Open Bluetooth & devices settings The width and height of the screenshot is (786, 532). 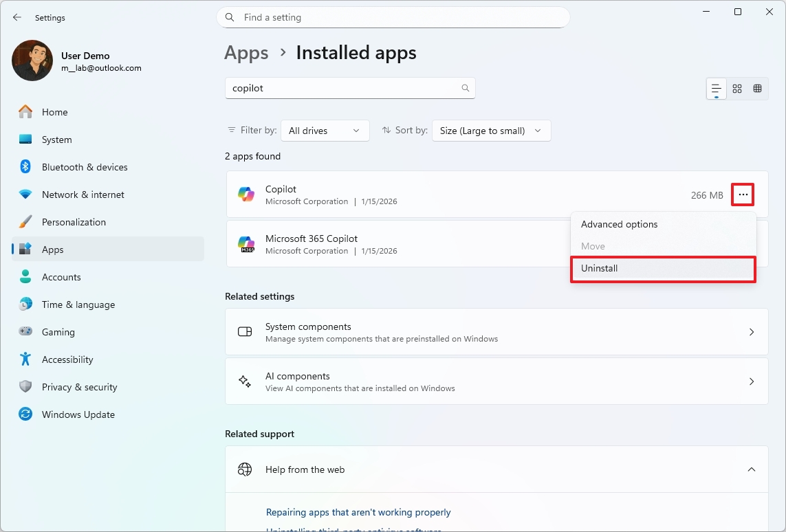pos(84,166)
